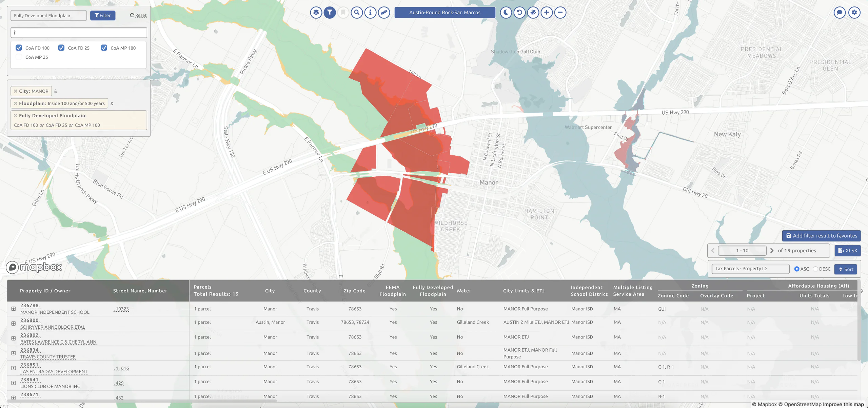Export the results with the XLSX button

click(x=847, y=251)
